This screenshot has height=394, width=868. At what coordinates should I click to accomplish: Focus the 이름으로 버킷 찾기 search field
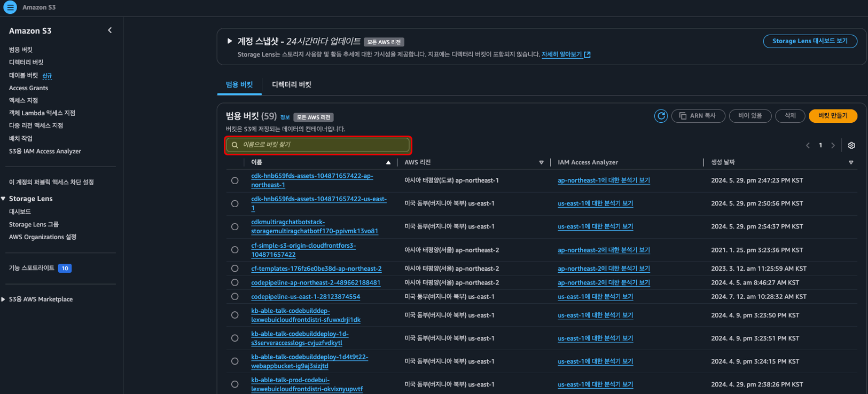[x=318, y=145]
